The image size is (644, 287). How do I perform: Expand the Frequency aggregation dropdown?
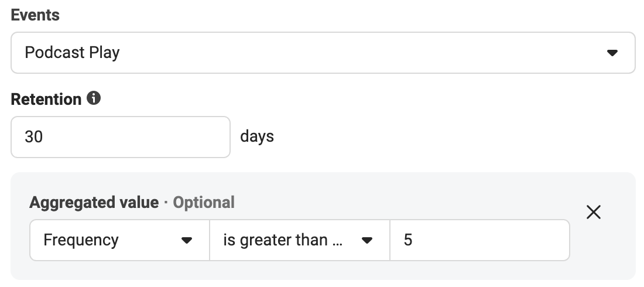pyautogui.click(x=119, y=240)
